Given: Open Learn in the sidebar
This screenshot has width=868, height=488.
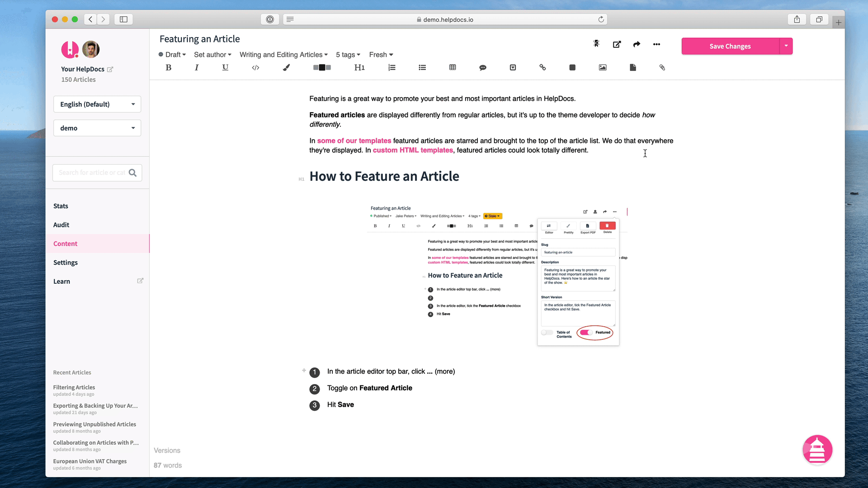Looking at the screenshot, I should pos(61,282).
